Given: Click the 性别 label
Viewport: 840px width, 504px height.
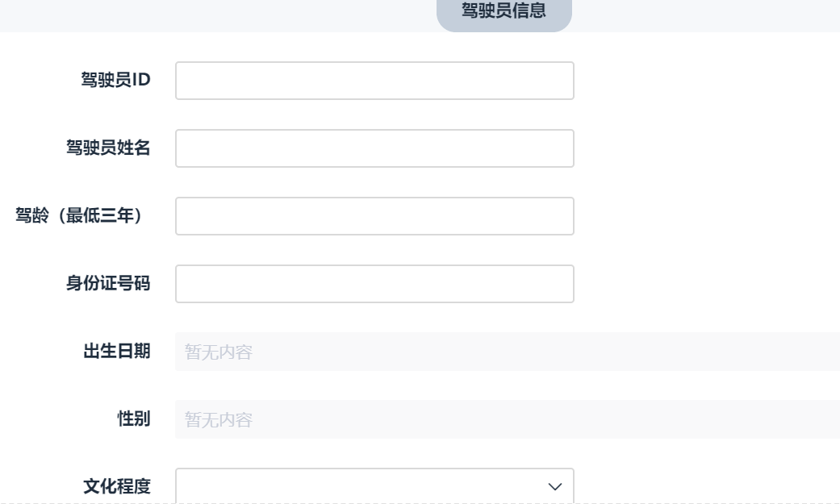Looking at the screenshot, I should pyautogui.click(x=134, y=419).
